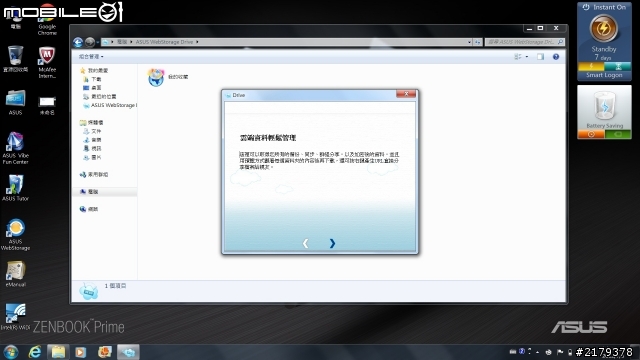
Task: Click the Explorer back arrow button
Action: click(78, 42)
